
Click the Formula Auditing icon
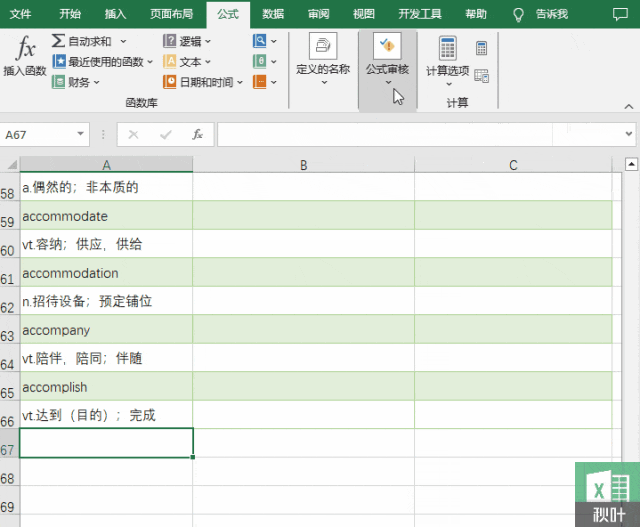[x=387, y=46]
